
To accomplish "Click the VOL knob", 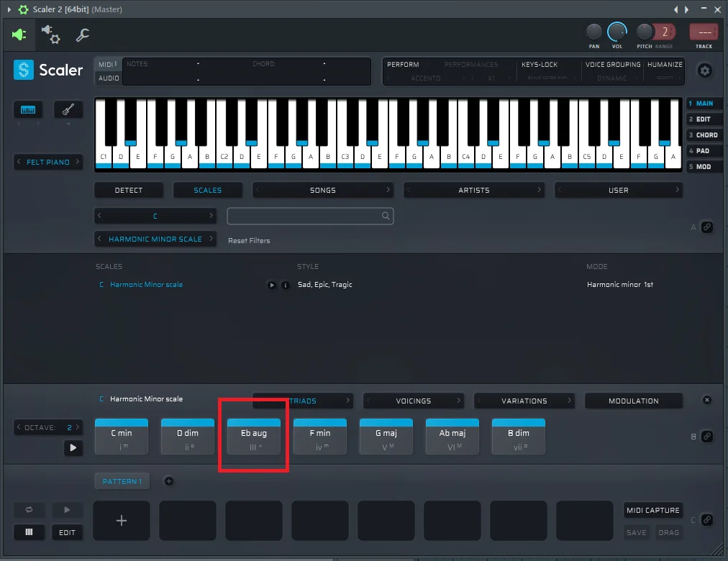I will point(617,32).
